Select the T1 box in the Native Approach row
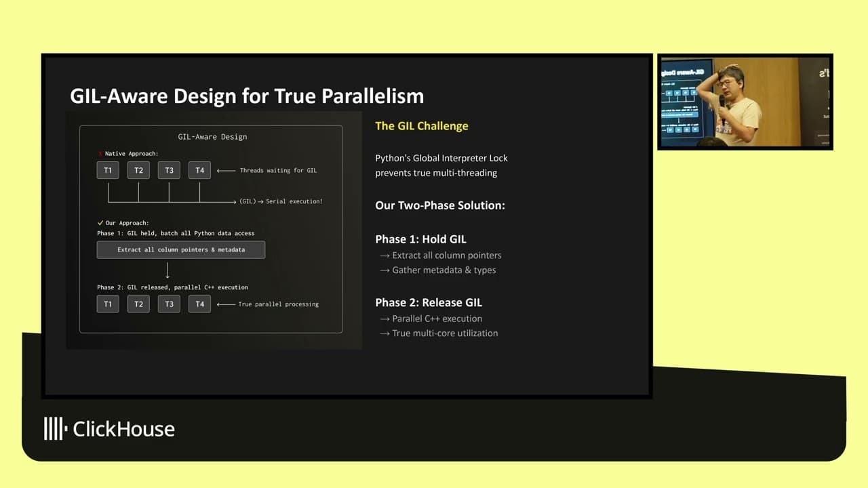This screenshot has width=868, height=488. coord(108,170)
